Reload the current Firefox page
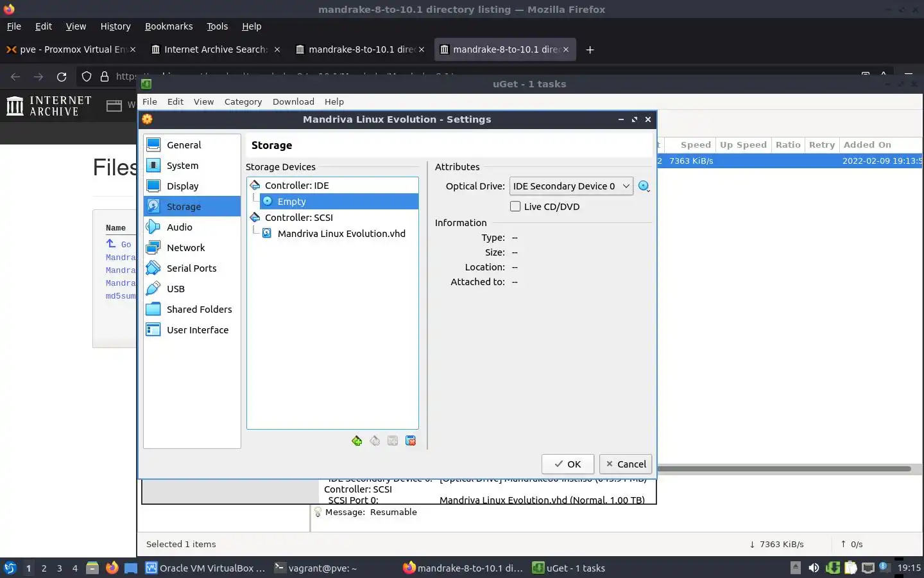924x578 pixels. [62, 76]
